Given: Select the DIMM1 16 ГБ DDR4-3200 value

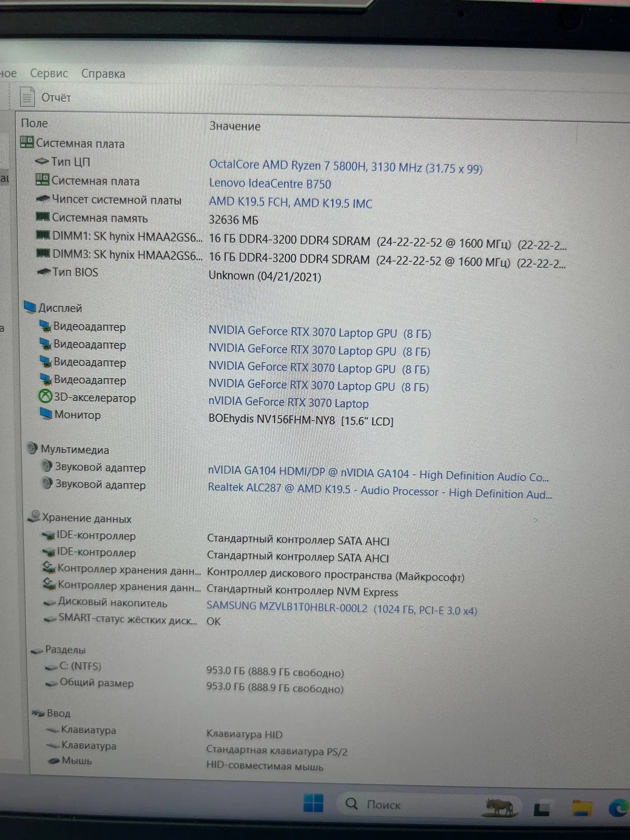Looking at the screenshot, I should click(387, 242).
